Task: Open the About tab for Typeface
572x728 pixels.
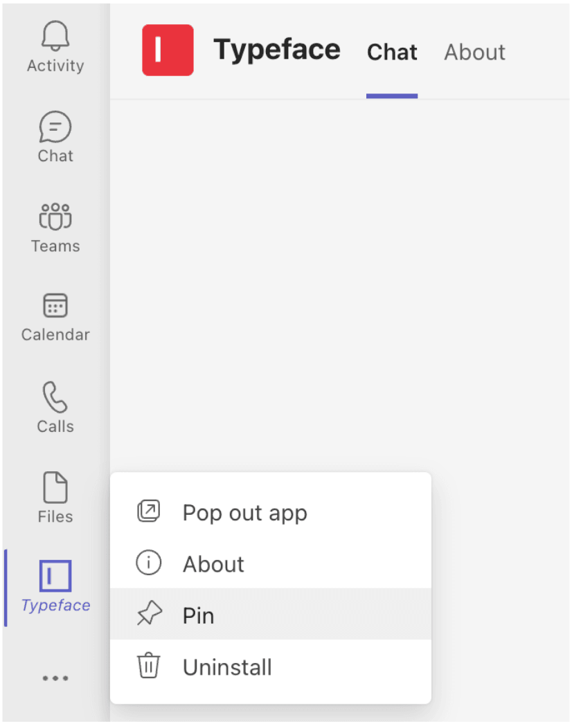Action: 474,52
